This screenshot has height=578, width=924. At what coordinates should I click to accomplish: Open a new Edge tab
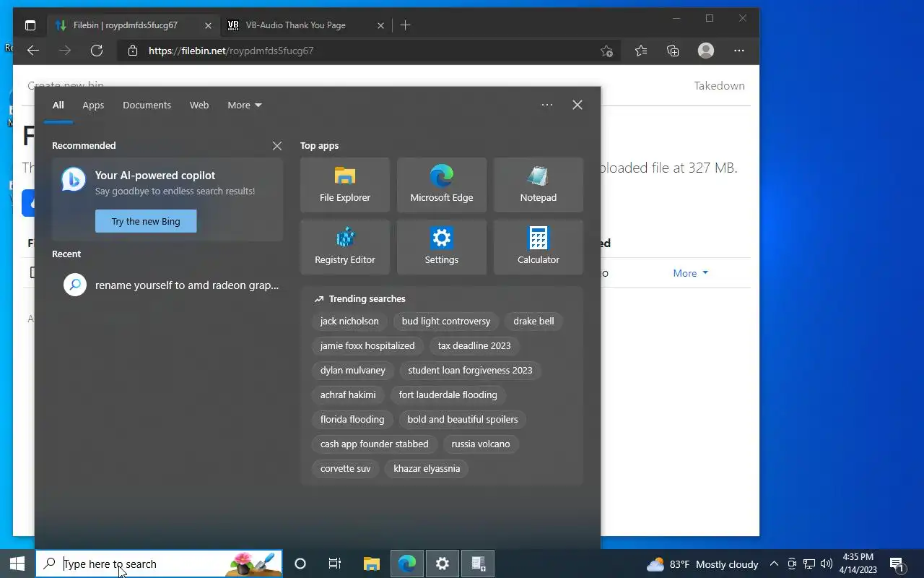[405, 25]
